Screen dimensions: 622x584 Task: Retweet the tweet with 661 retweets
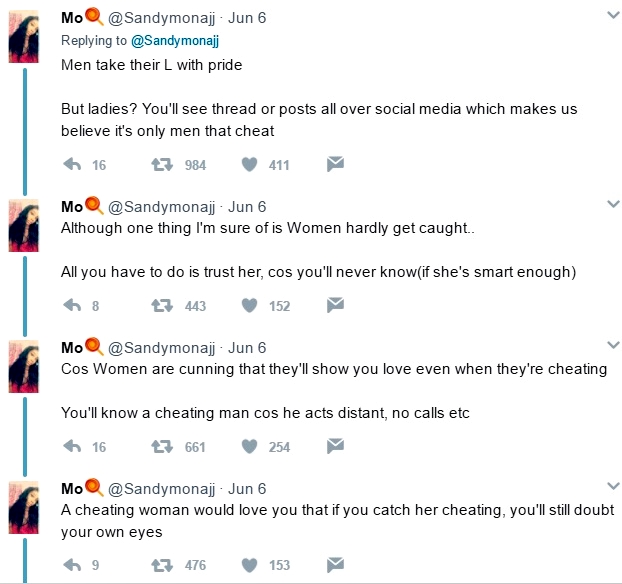click(x=159, y=447)
